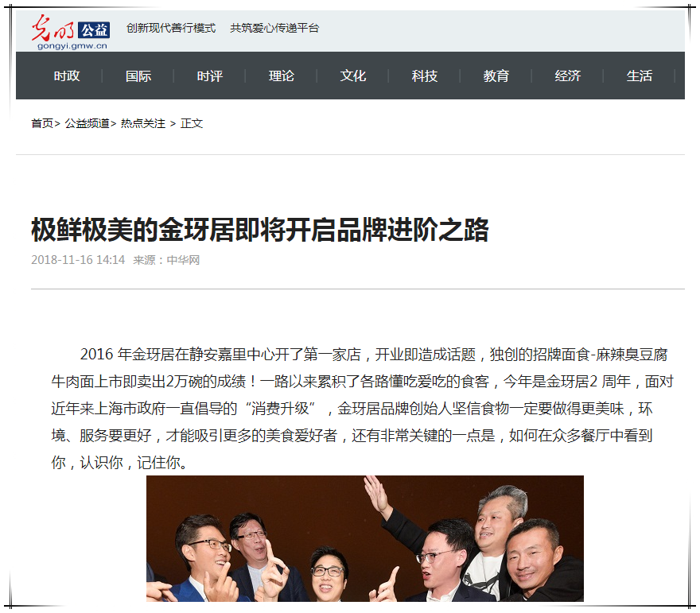The width and height of the screenshot is (700, 613).
Task: Open the 经济 channel
Action: click(x=568, y=76)
